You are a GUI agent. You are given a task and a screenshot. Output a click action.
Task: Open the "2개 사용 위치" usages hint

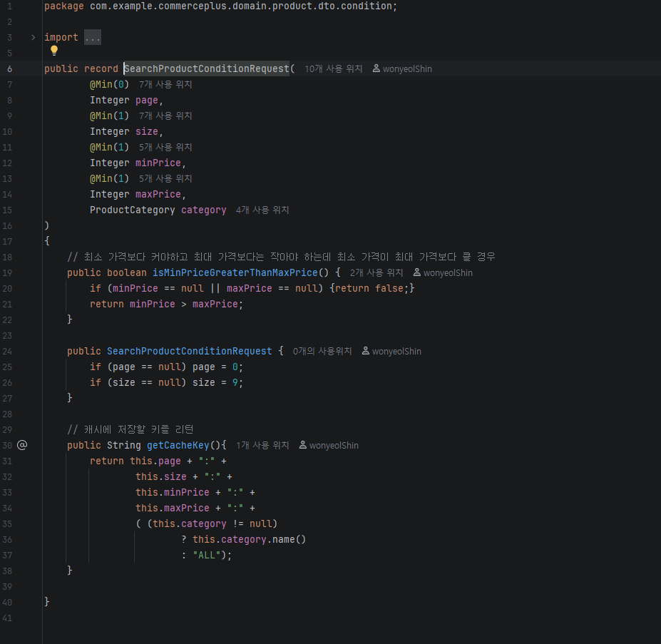pyautogui.click(x=376, y=273)
